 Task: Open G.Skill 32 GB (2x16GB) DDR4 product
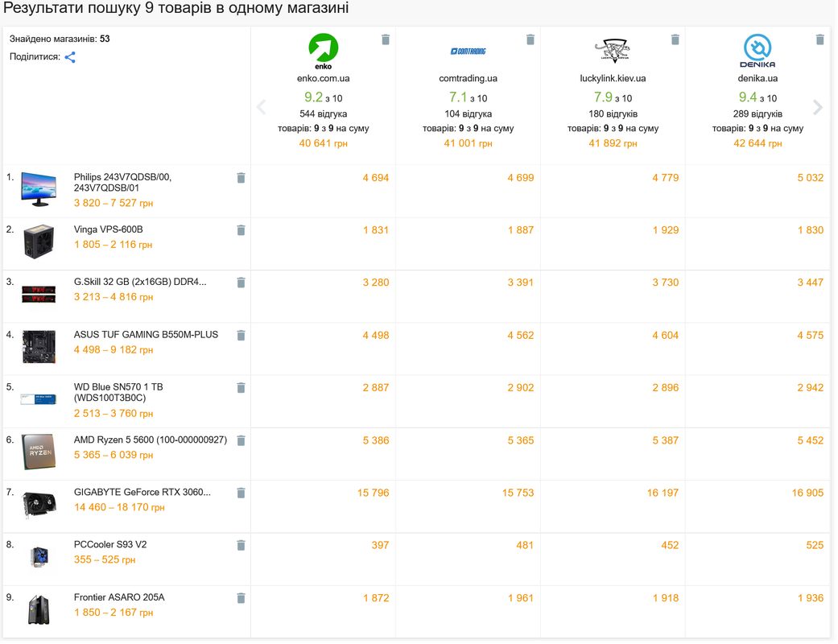click(140, 283)
